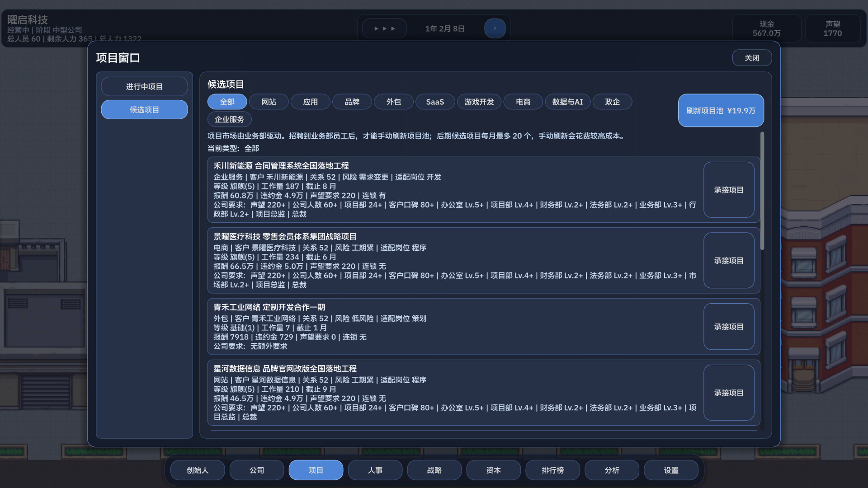This screenshot has width=868, height=488.
Task: Filter candidate projects by 网站
Action: [269, 102]
